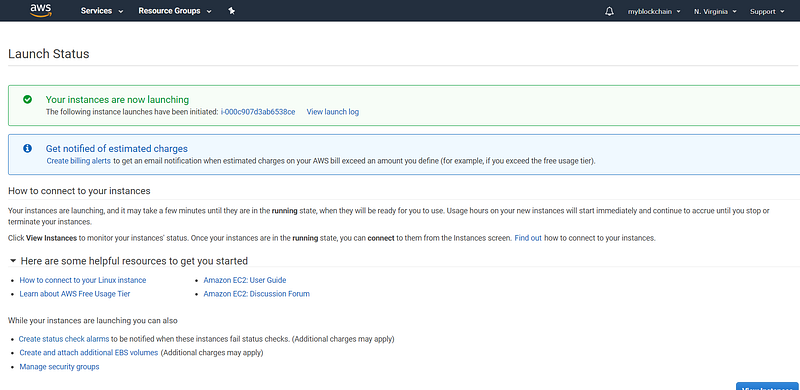800x390 pixels.
Task: Open the notifications bell icon
Action: pyautogui.click(x=609, y=11)
